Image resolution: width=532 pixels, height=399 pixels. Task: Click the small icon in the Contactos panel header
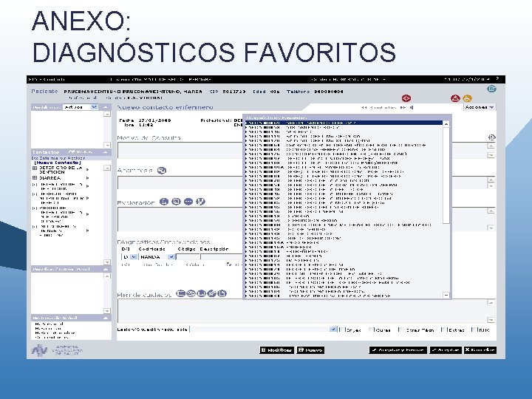(72, 152)
